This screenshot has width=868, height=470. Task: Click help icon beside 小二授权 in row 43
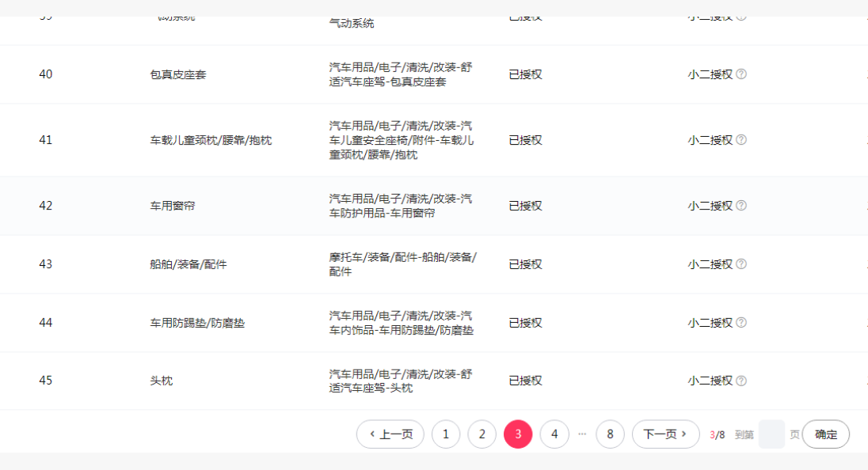[741, 264]
